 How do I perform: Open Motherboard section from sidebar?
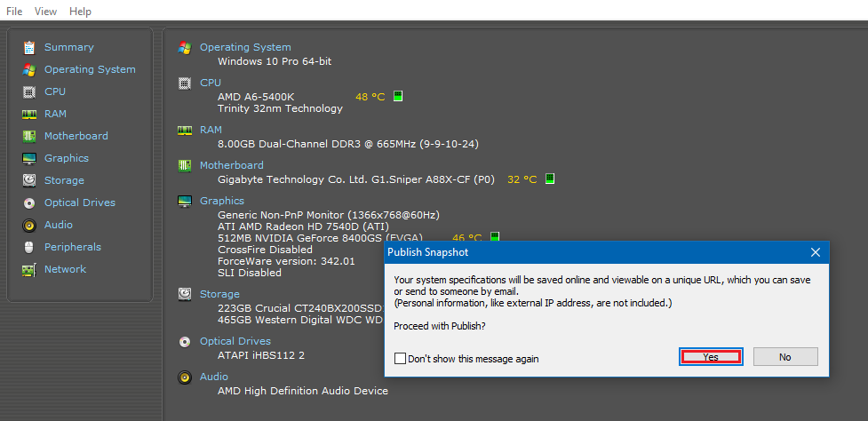click(x=76, y=136)
